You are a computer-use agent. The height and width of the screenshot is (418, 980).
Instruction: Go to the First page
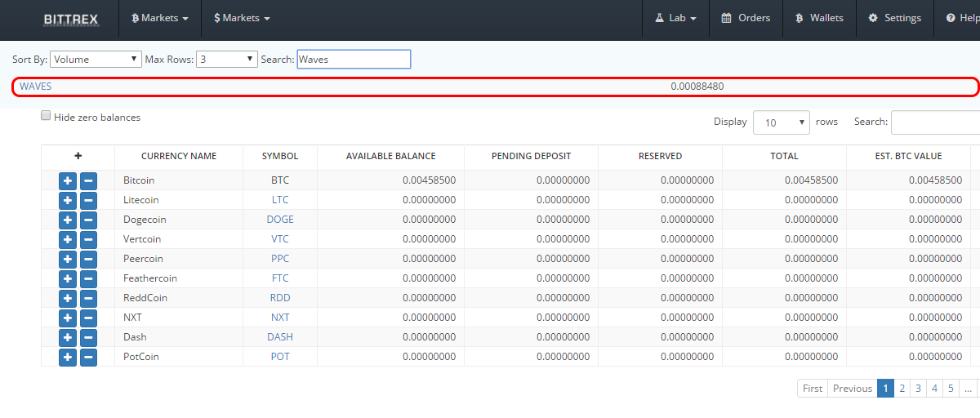tap(813, 389)
